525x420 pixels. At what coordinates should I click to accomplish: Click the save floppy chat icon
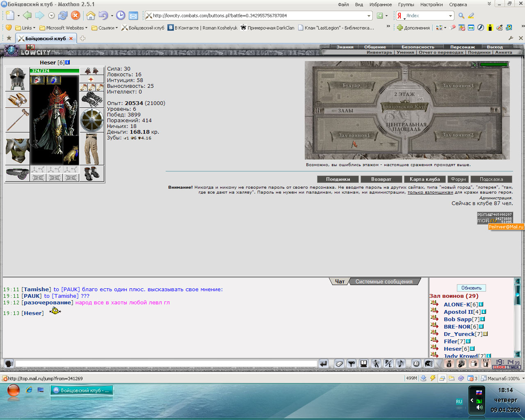coord(363,364)
